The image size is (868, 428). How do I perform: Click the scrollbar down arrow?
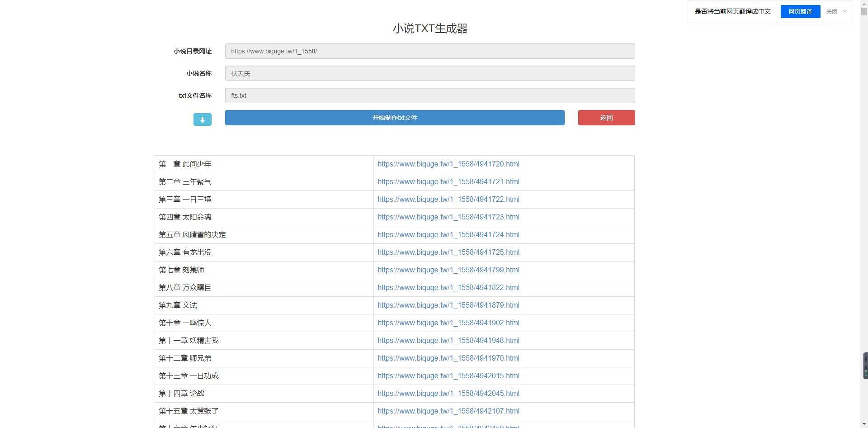tap(864, 424)
